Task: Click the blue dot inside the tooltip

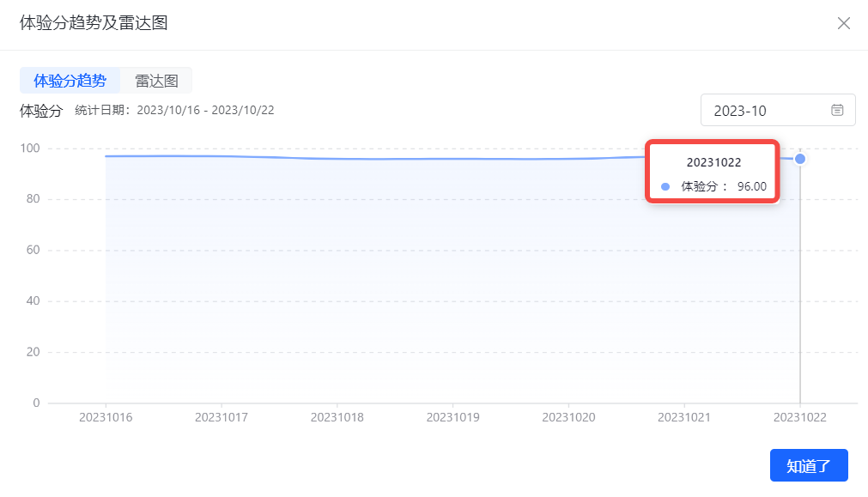Action: 665,186
